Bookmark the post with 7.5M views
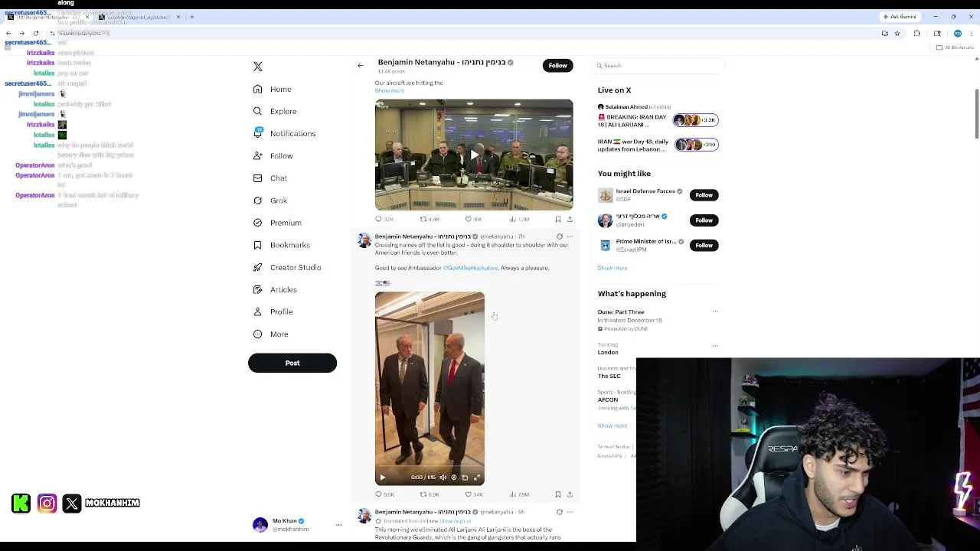 point(557,494)
